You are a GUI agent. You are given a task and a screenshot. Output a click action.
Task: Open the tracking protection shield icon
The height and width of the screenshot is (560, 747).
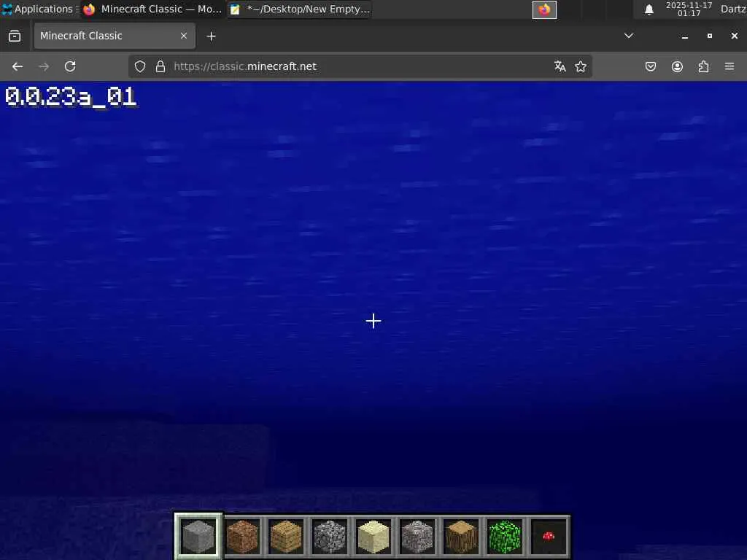[139, 66]
